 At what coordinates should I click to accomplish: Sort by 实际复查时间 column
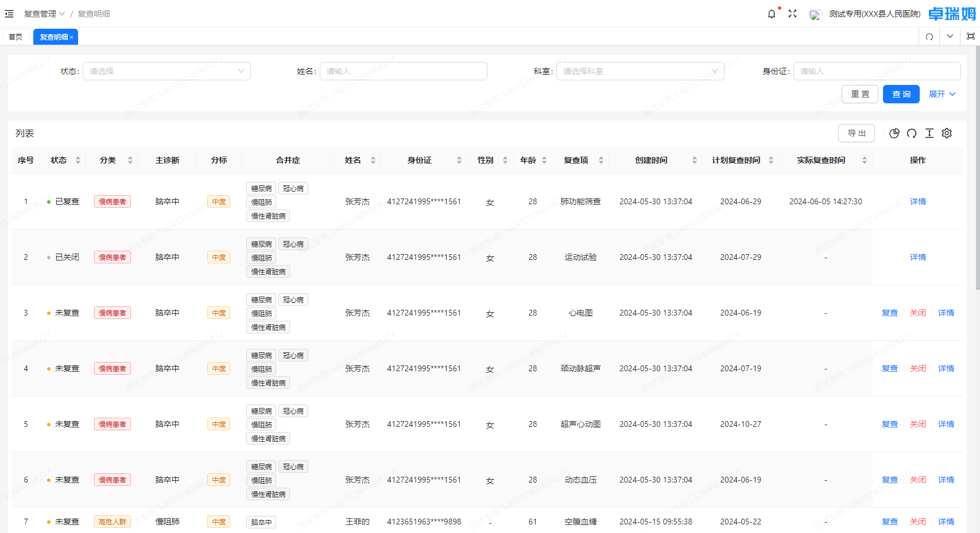coord(865,160)
